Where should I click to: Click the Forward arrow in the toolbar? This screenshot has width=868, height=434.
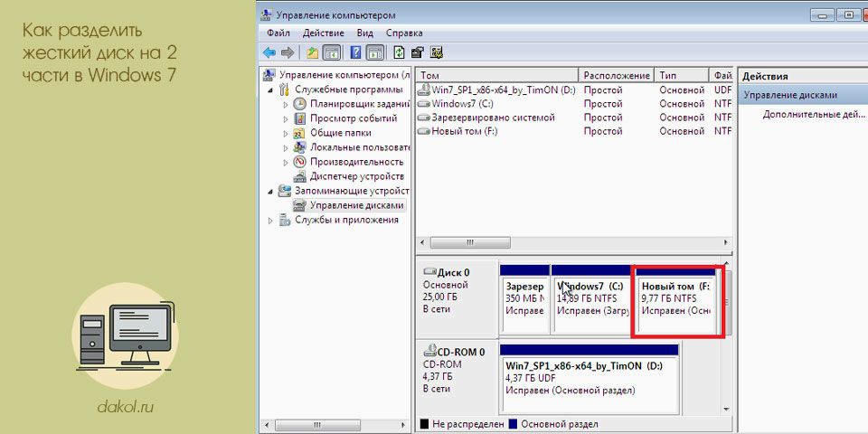[x=287, y=52]
